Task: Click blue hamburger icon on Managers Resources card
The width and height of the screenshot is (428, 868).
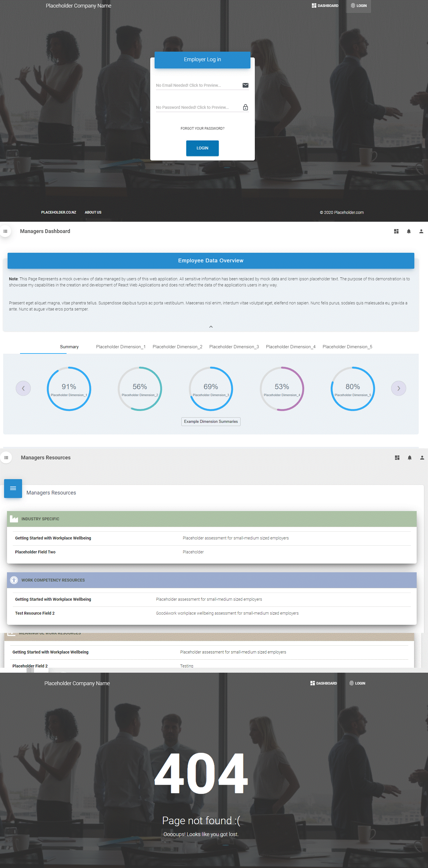Action: tap(13, 488)
